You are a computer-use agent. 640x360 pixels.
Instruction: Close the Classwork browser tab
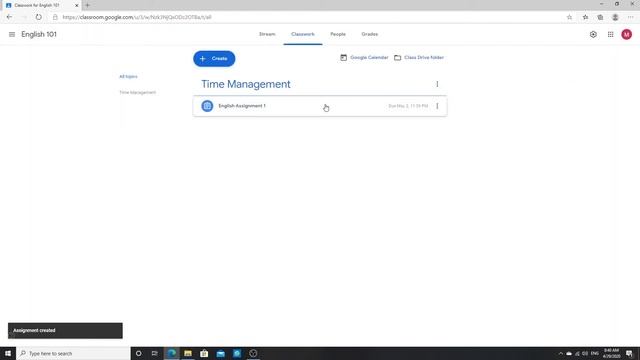[x=76, y=5]
